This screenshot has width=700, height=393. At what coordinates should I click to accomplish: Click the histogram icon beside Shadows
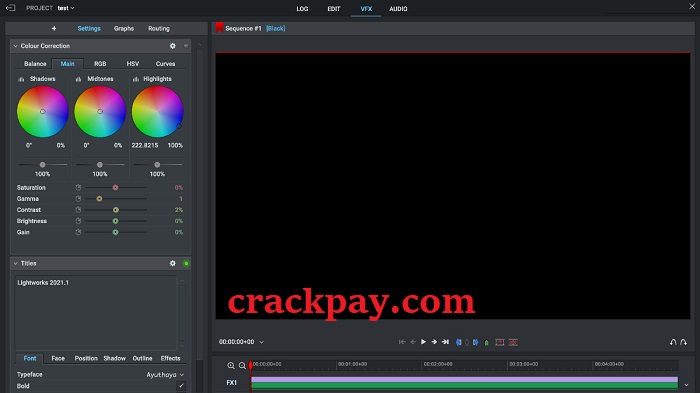tap(21, 79)
